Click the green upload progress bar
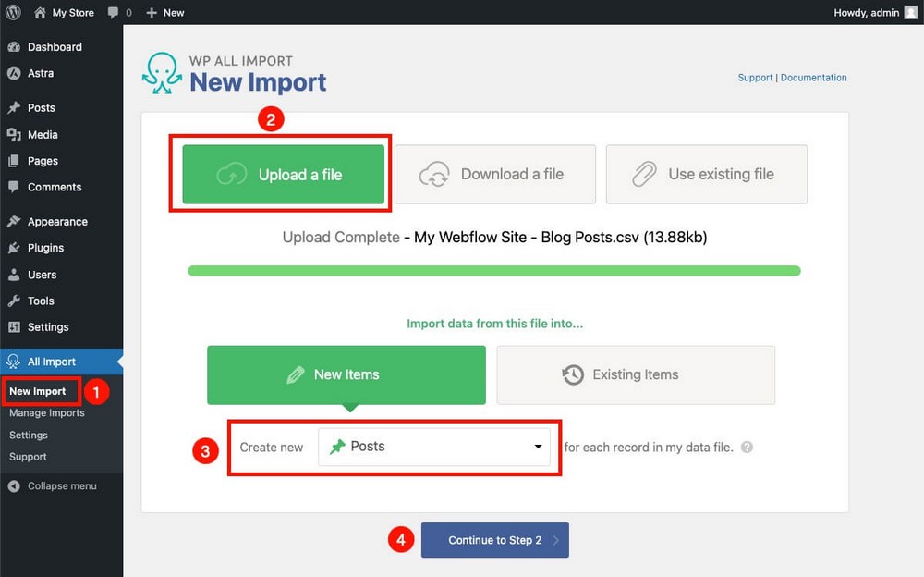Image resolution: width=924 pixels, height=577 pixels. [x=494, y=271]
